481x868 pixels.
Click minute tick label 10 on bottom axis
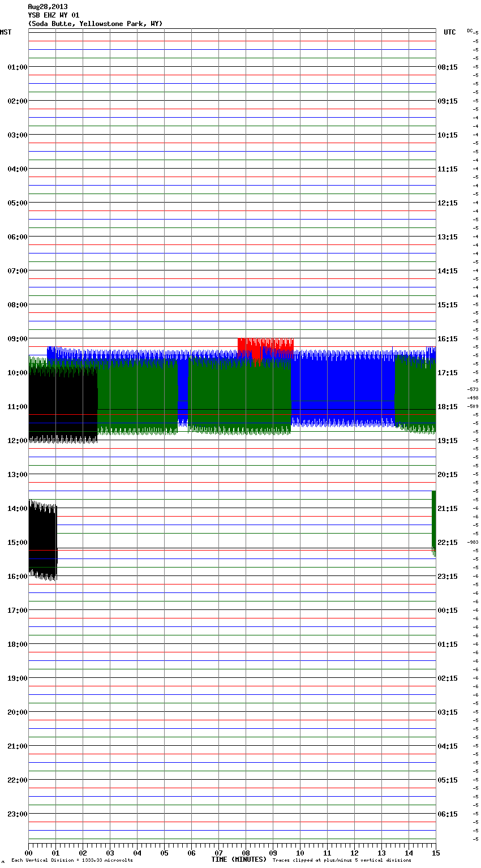coord(300,853)
